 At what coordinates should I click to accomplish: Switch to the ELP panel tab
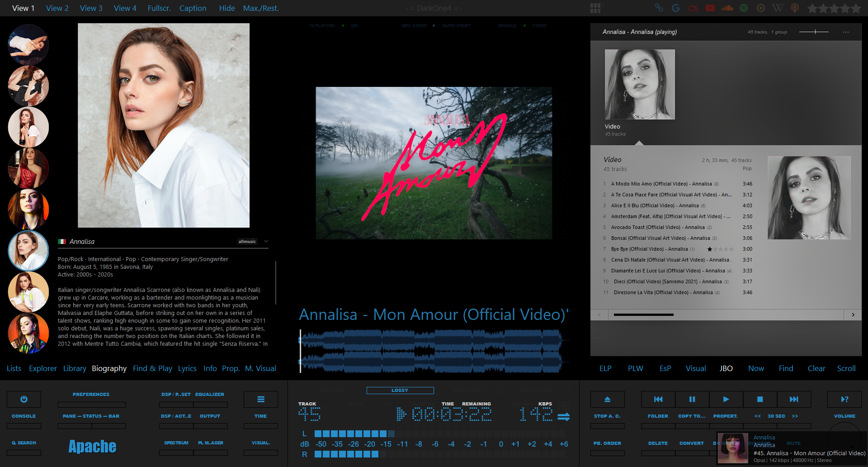(605, 368)
